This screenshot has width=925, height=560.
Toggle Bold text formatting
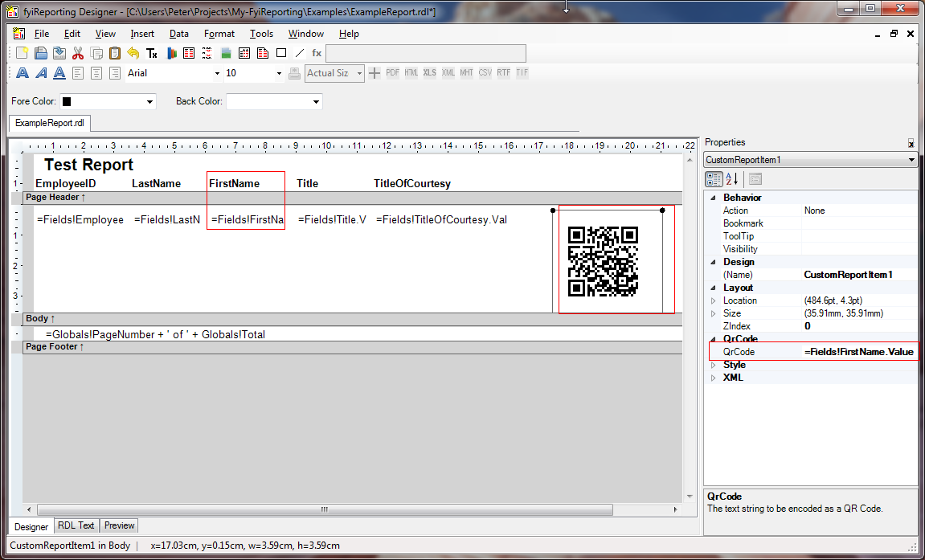click(x=23, y=73)
